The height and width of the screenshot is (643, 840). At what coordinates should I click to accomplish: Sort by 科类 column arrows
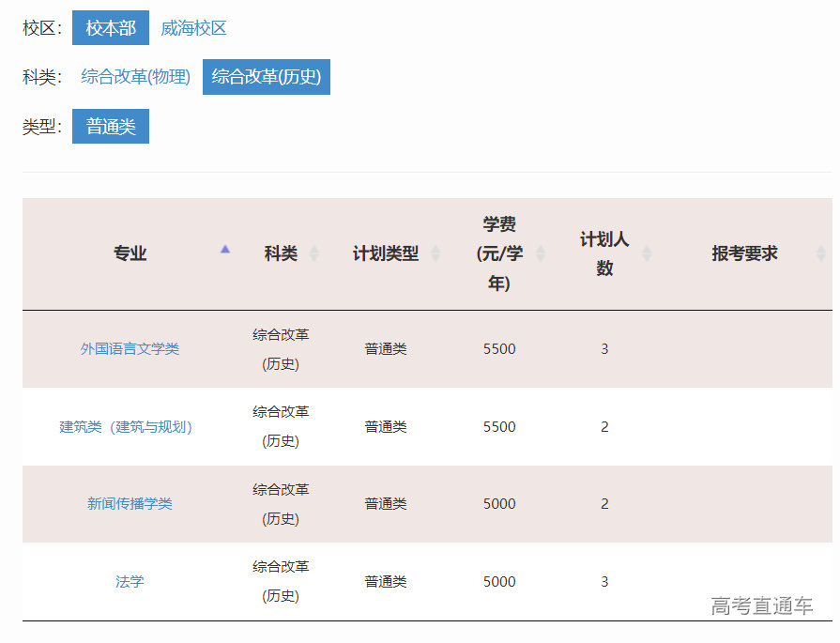(x=313, y=253)
